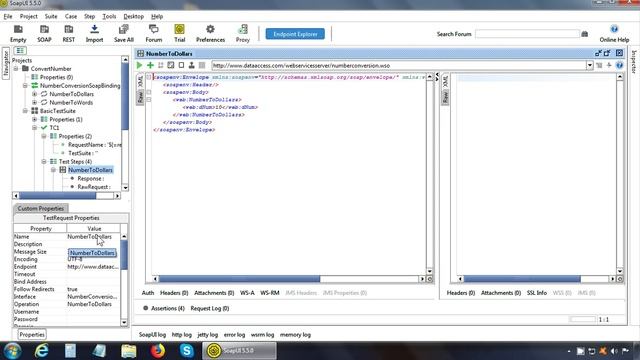Click the SOAP project toolbar icon
This screenshot has width=640, height=360.
(44, 33)
